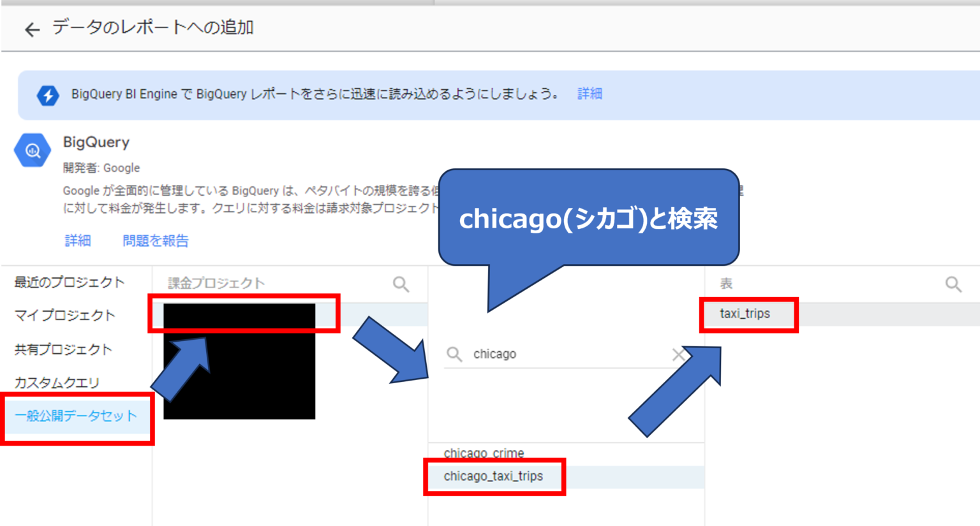Choose the taxi_trips table
Viewport: 980px width, 526px height.
click(x=745, y=314)
